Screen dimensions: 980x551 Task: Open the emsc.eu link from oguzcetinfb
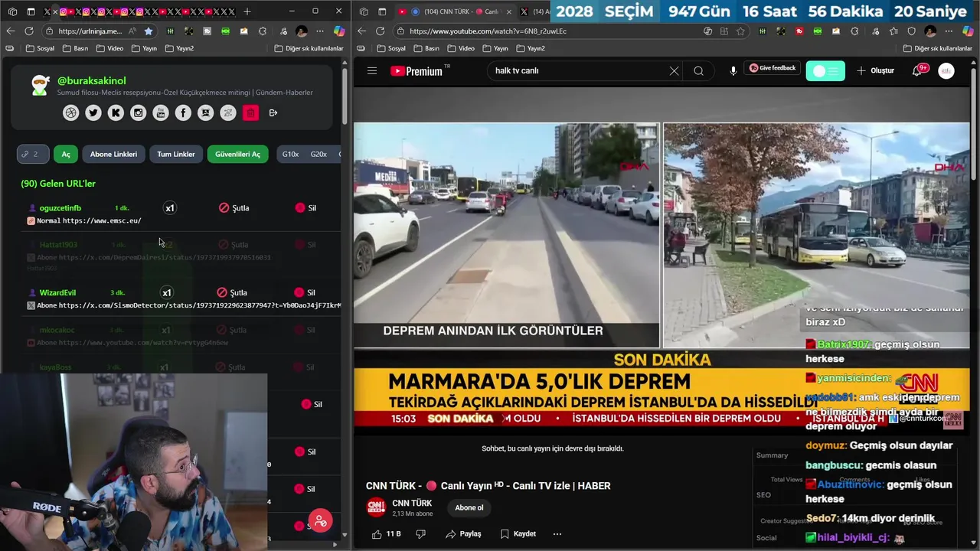click(102, 220)
